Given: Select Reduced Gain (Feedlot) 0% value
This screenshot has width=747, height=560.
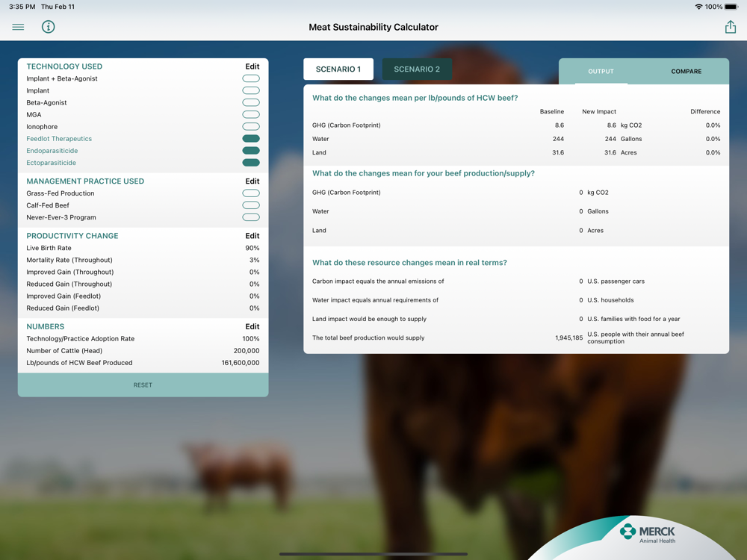Looking at the screenshot, I should 255,308.
